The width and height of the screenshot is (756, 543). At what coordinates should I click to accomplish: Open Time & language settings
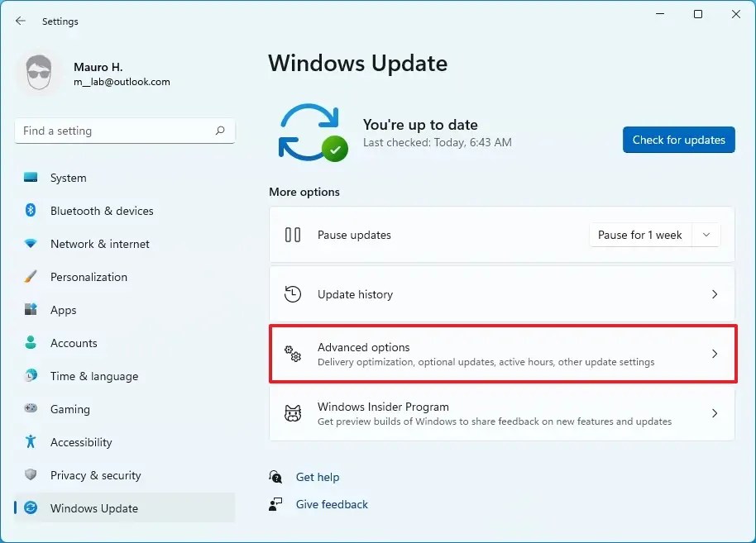click(124, 376)
